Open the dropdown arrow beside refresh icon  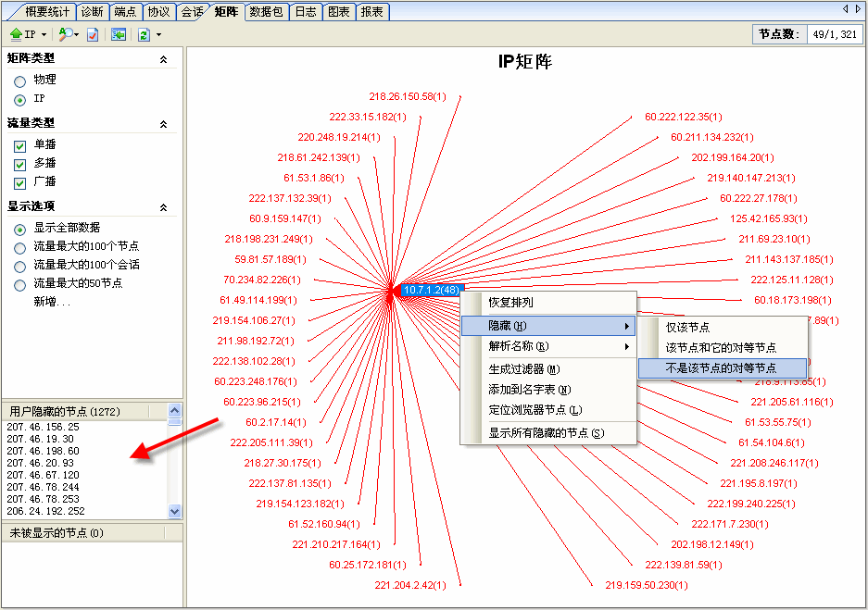(158, 35)
